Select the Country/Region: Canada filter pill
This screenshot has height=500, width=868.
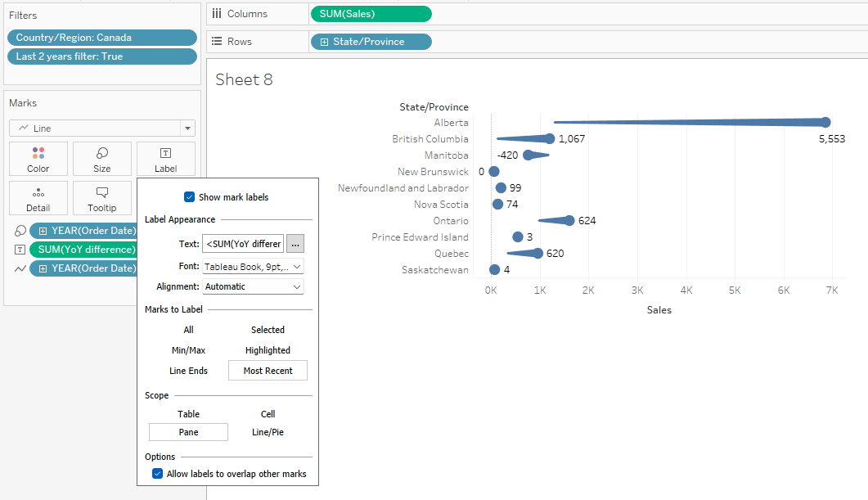pos(102,38)
